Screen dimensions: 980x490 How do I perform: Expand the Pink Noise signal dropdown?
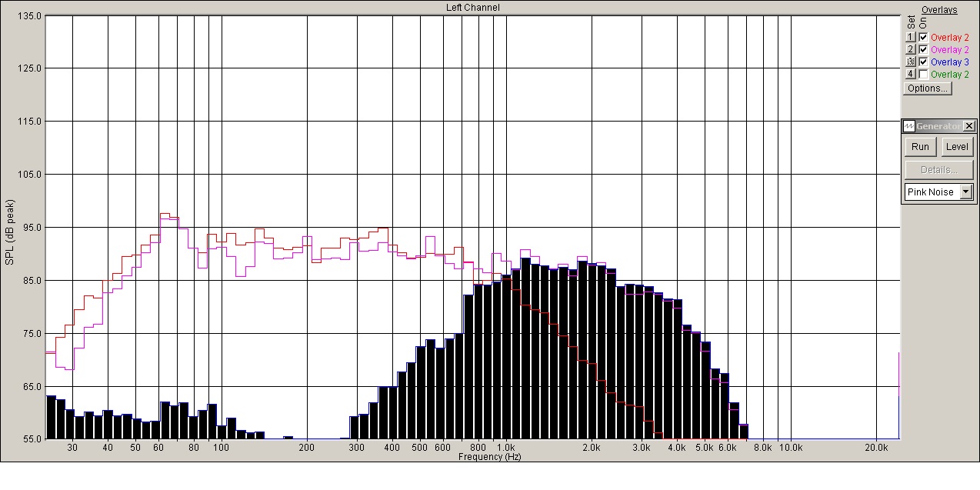(x=966, y=192)
